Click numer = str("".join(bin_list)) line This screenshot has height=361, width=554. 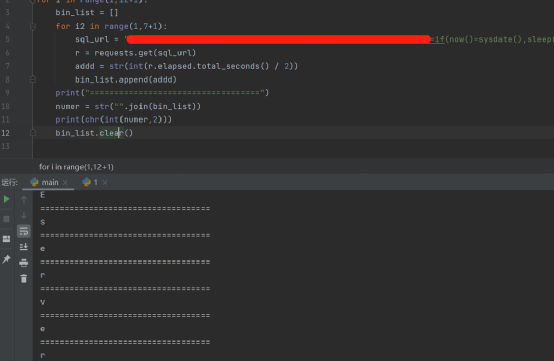coord(128,106)
